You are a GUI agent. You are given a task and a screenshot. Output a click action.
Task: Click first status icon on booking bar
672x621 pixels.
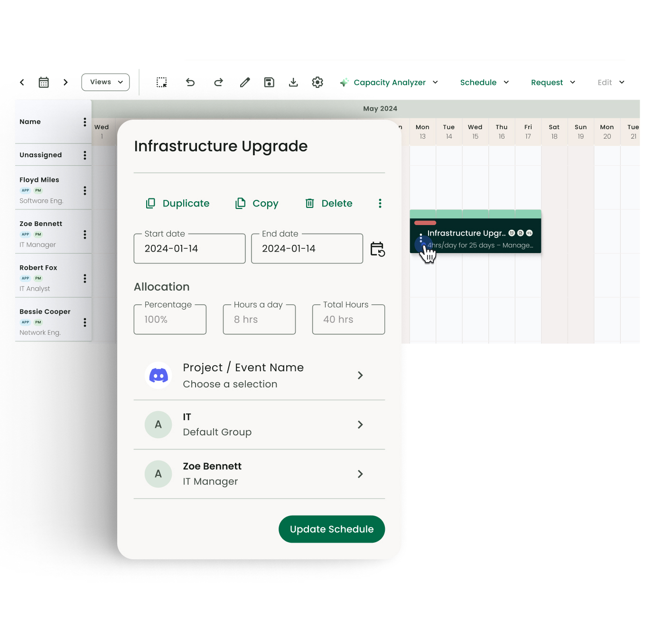coord(512,233)
